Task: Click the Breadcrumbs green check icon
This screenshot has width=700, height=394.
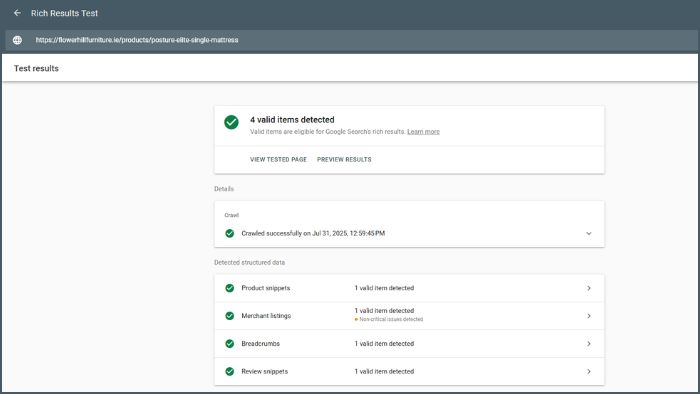Action: coord(229,344)
